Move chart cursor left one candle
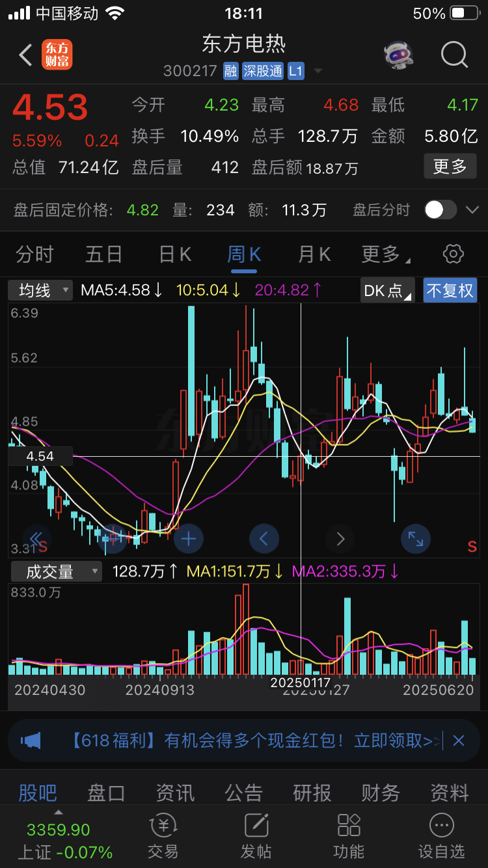 point(264,538)
